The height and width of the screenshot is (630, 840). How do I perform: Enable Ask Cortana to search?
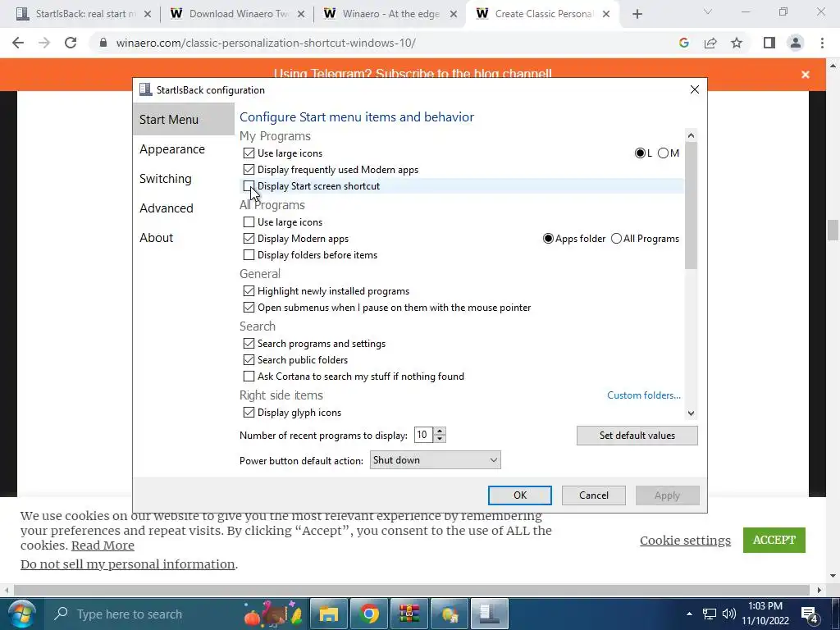click(x=249, y=377)
